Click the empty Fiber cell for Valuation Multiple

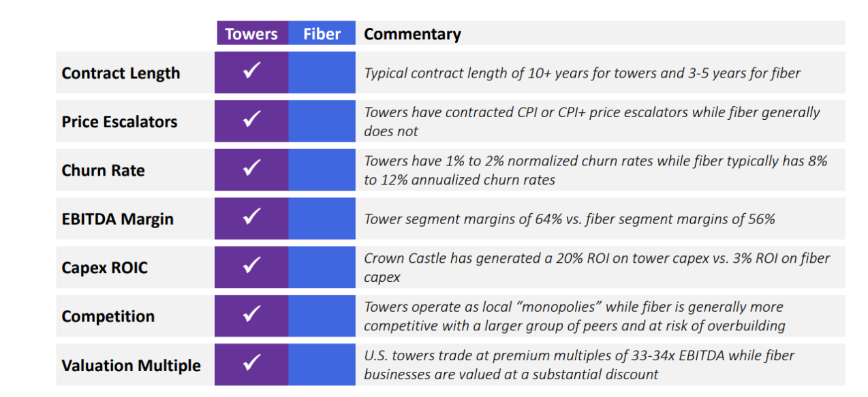click(322, 364)
